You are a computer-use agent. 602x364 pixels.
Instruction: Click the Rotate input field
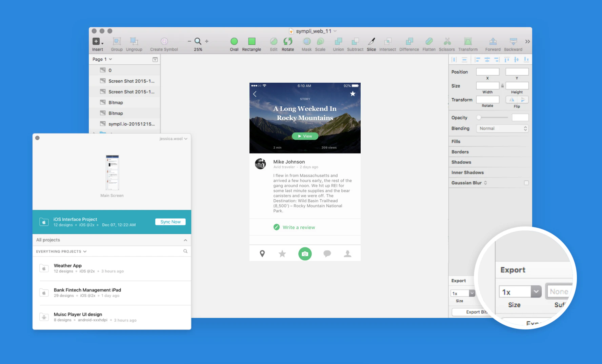point(487,99)
